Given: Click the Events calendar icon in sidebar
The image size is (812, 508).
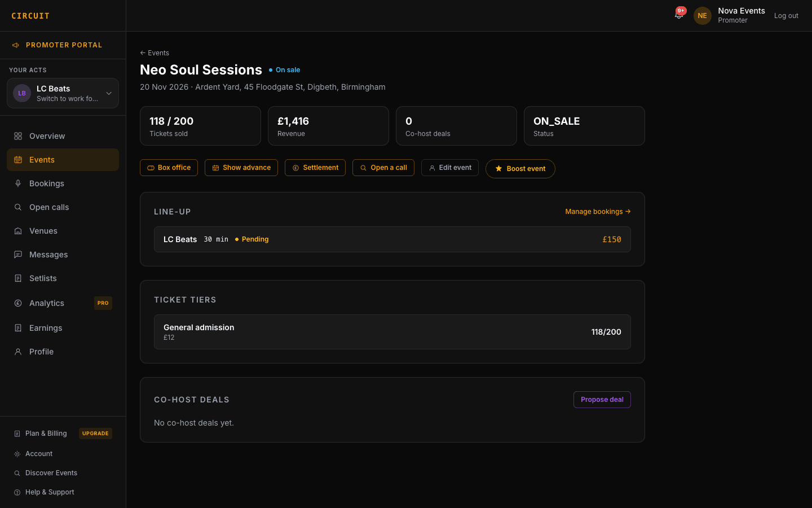Looking at the screenshot, I should pyautogui.click(x=18, y=160).
